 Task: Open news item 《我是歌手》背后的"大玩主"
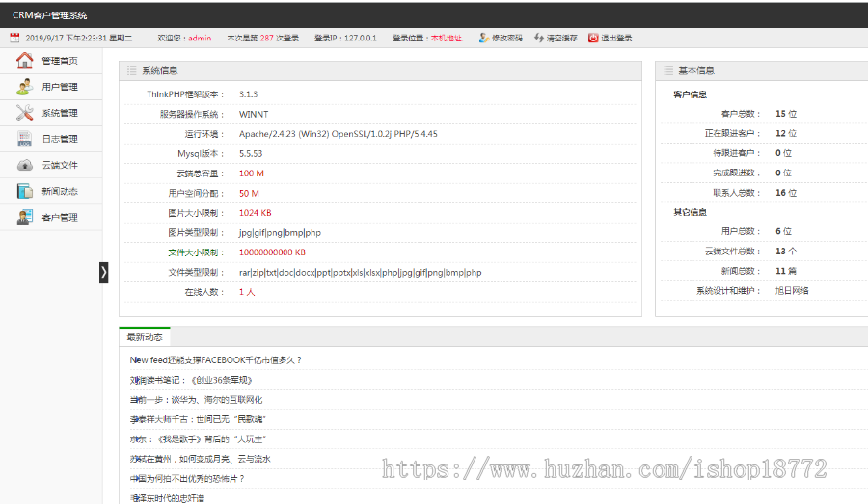pyautogui.click(x=198, y=439)
